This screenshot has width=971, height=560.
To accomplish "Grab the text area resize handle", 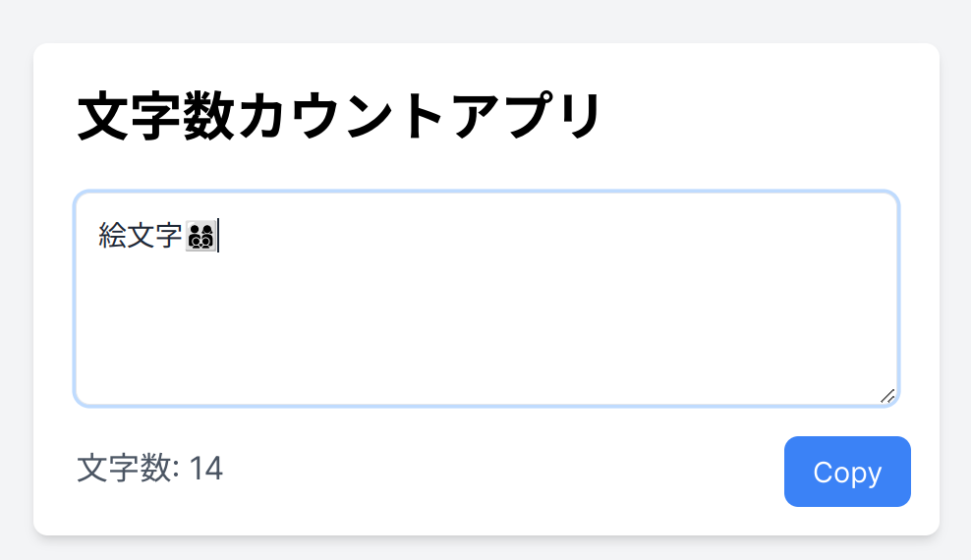I will (x=886, y=395).
